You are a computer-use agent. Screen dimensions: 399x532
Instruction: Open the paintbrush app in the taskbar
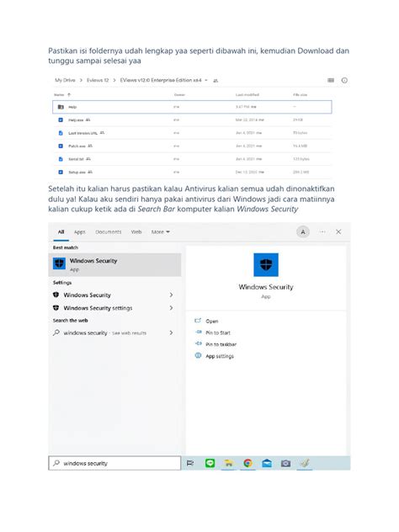point(305,463)
